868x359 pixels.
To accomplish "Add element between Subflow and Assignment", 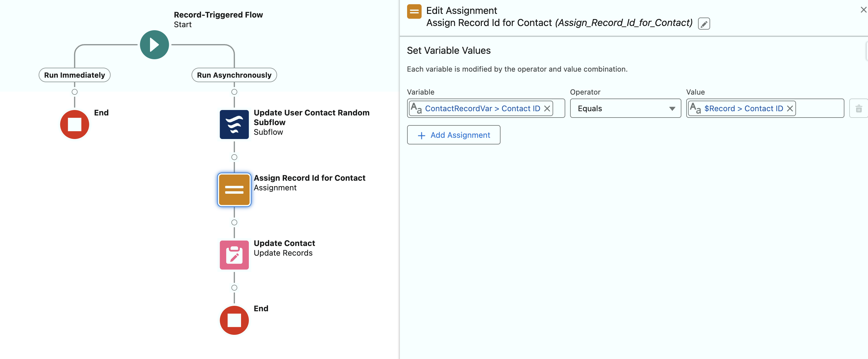I will click(234, 157).
